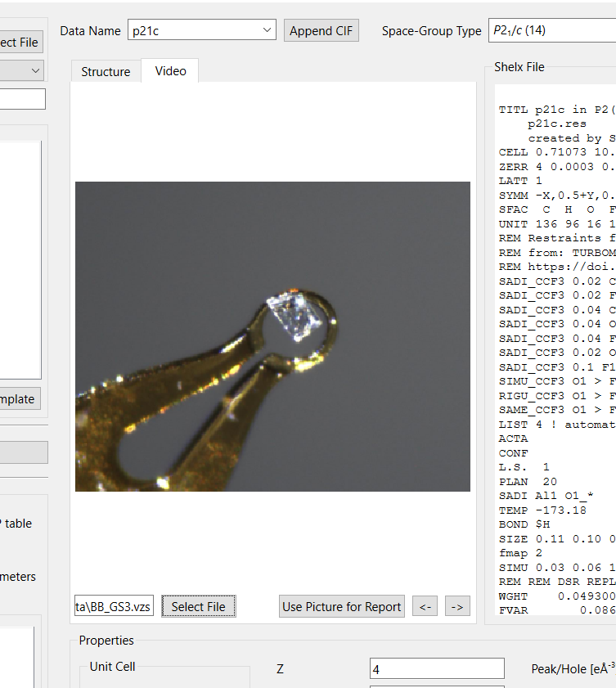Click the crystal microscope image
This screenshot has width=616, height=688.
[272, 336]
